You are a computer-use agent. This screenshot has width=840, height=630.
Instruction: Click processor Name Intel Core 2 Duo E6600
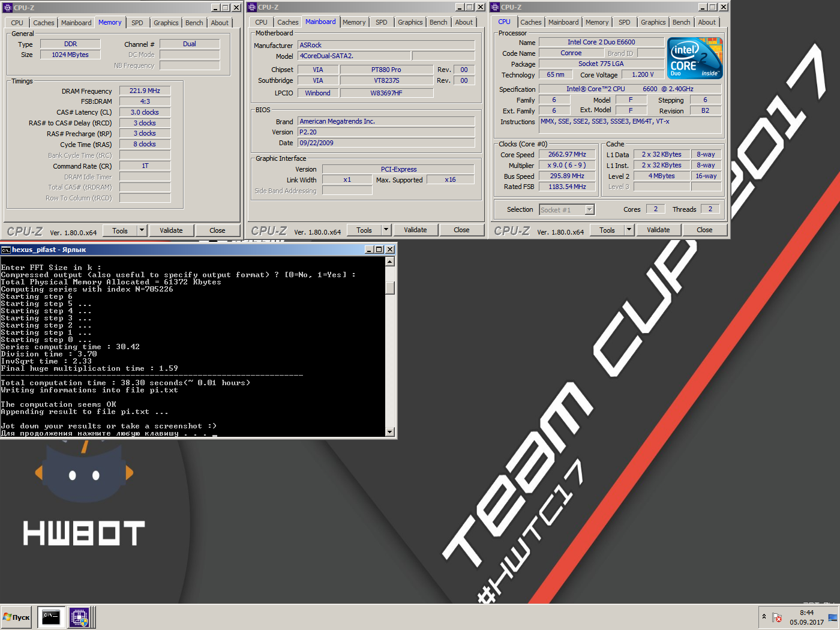(601, 42)
